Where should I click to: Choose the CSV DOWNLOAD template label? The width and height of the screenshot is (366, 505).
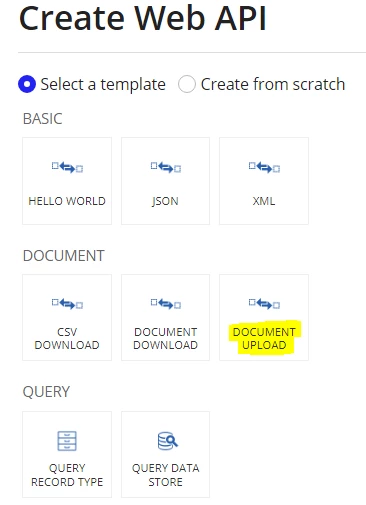67,338
